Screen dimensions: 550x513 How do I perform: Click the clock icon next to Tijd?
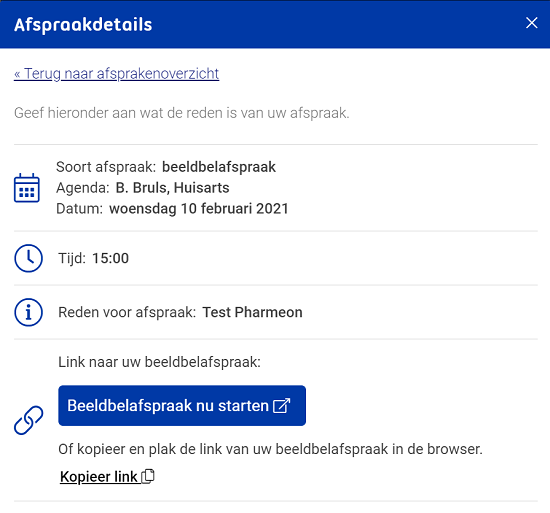click(x=28, y=258)
